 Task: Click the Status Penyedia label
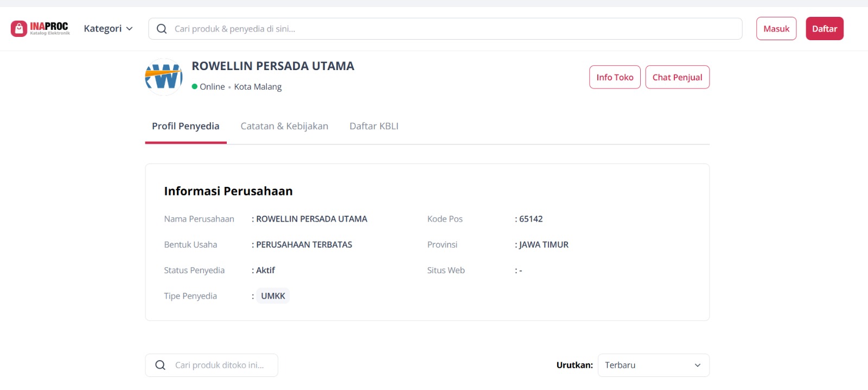click(194, 270)
